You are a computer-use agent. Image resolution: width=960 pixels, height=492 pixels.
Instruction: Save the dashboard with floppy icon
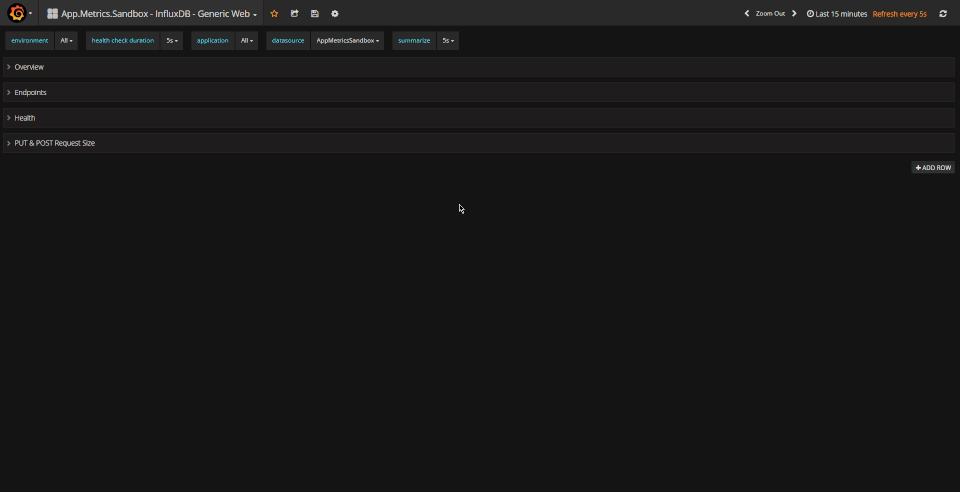pyautogui.click(x=315, y=13)
